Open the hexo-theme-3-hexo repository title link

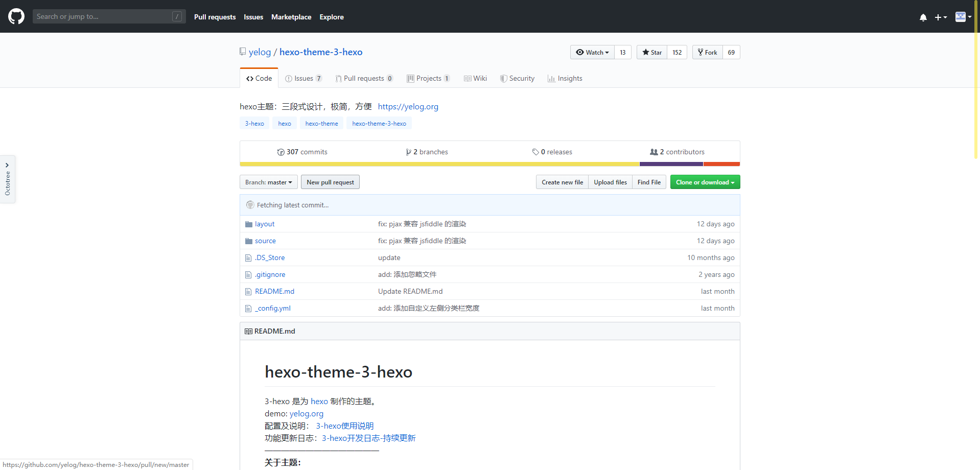pyautogui.click(x=321, y=52)
